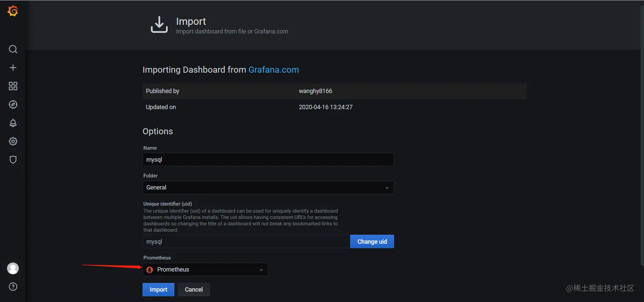644x302 pixels.
Task: Open the Alerting bell icon
Action: [x=13, y=123]
